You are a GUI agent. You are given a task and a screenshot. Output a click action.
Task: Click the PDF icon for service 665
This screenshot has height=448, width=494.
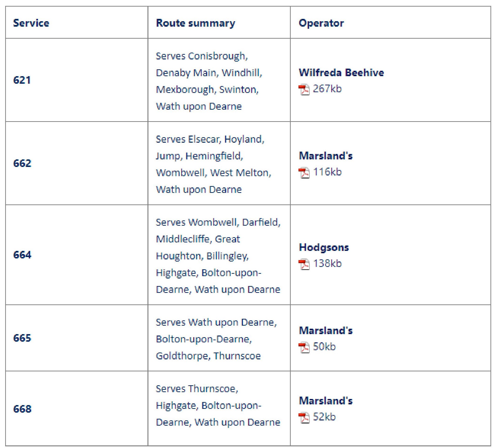[304, 347]
